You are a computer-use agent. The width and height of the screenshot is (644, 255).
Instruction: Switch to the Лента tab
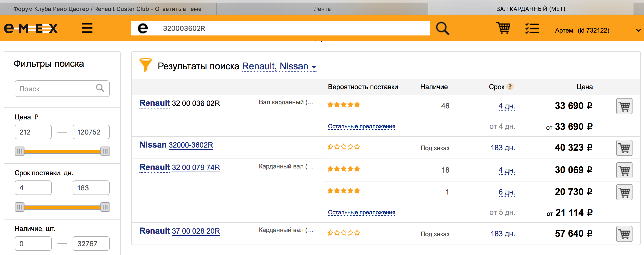pyautogui.click(x=322, y=9)
